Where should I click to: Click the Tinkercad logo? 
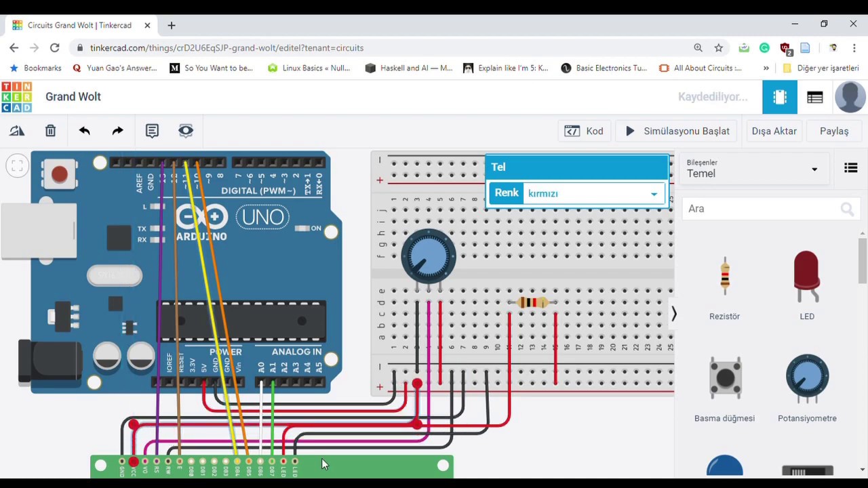(x=16, y=97)
